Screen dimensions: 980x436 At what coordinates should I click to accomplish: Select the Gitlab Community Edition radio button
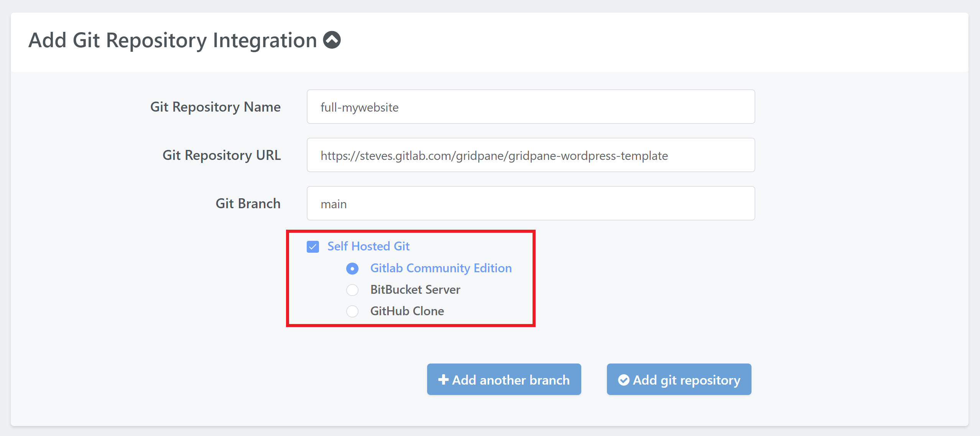[352, 268]
